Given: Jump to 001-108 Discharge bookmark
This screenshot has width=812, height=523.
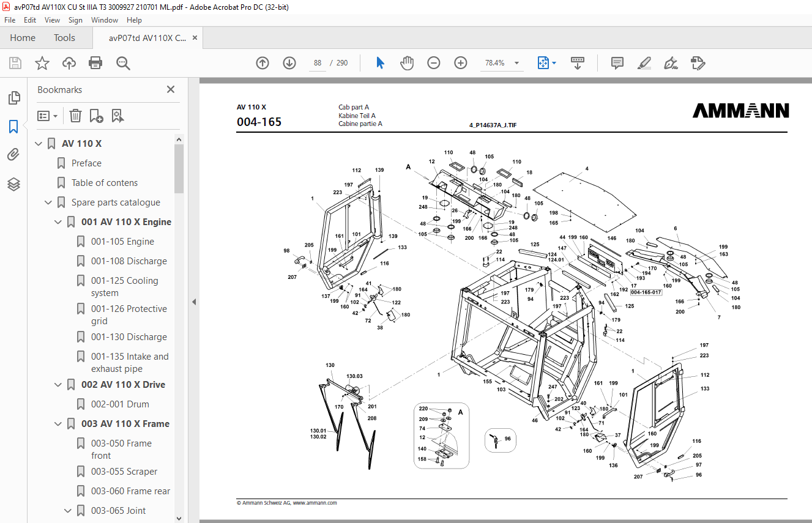Looking at the screenshot, I should point(129,261).
